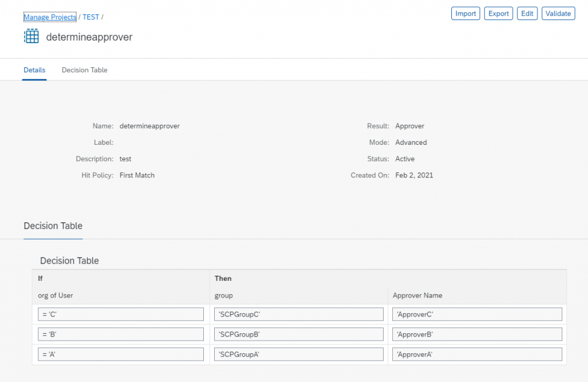Click the Approver Name column header
The image size is (588, 382).
[417, 296]
